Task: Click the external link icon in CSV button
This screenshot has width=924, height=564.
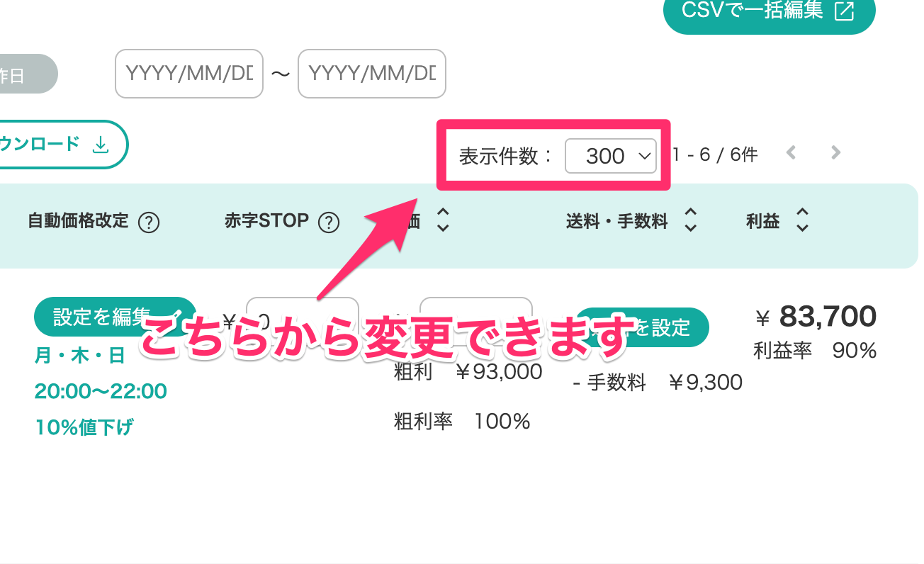Action: tap(844, 11)
